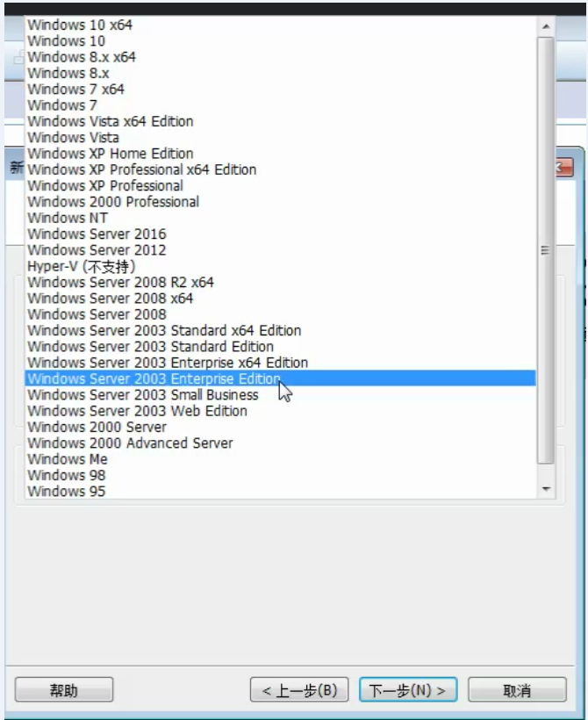Pick the Hyper-V (不支持) entry
The height and width of the screenshot is (720, 588).
(280, 266)
